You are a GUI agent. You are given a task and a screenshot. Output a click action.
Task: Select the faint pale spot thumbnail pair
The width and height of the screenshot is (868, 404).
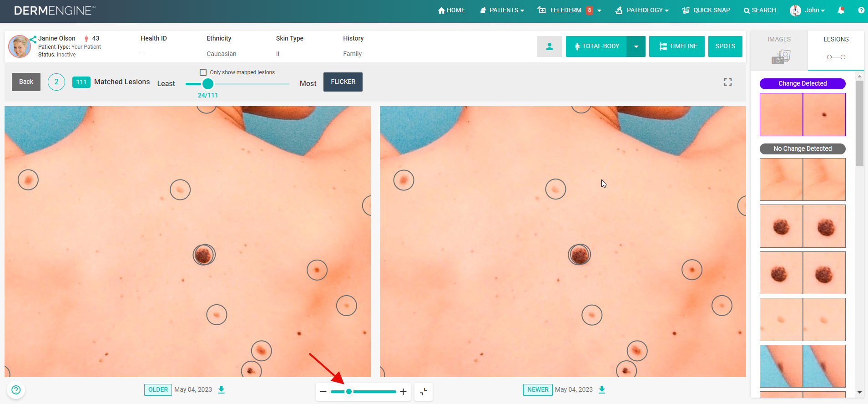pos(802,320)
